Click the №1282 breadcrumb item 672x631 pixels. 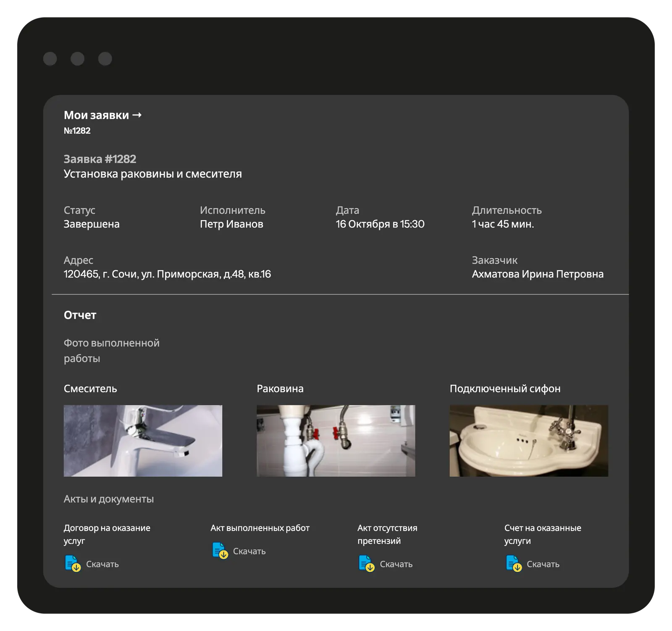[77, 131]
